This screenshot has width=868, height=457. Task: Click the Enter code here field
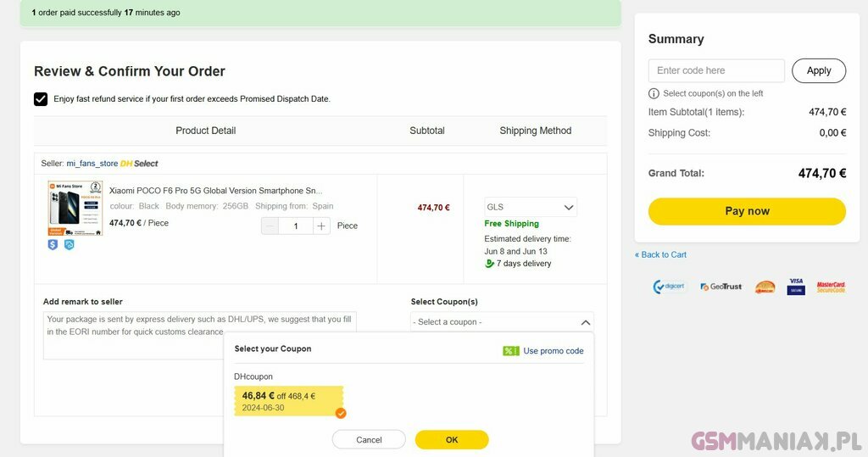coord(715,70)
